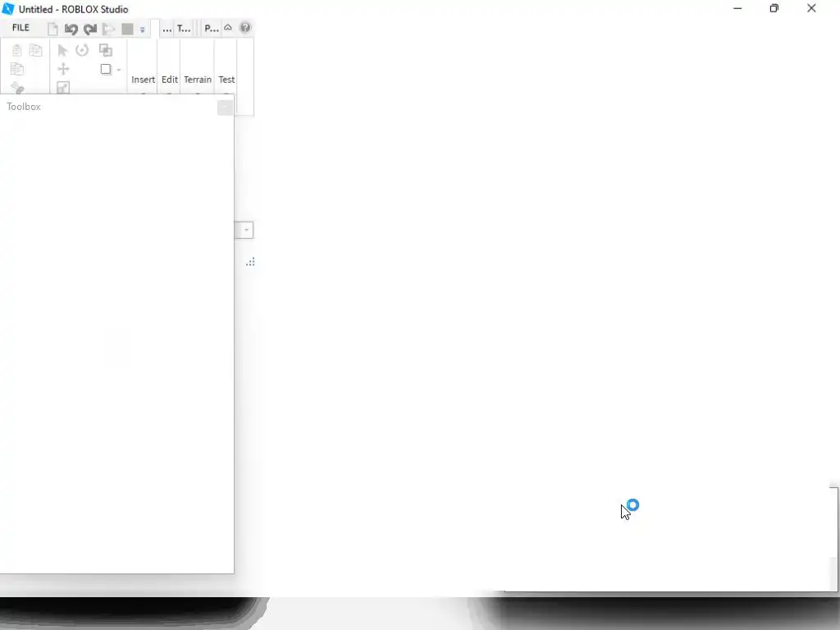The width and height of the screenshot is (840, 630).
Task: Create a new place with the New icon
Action: (52, 29)
